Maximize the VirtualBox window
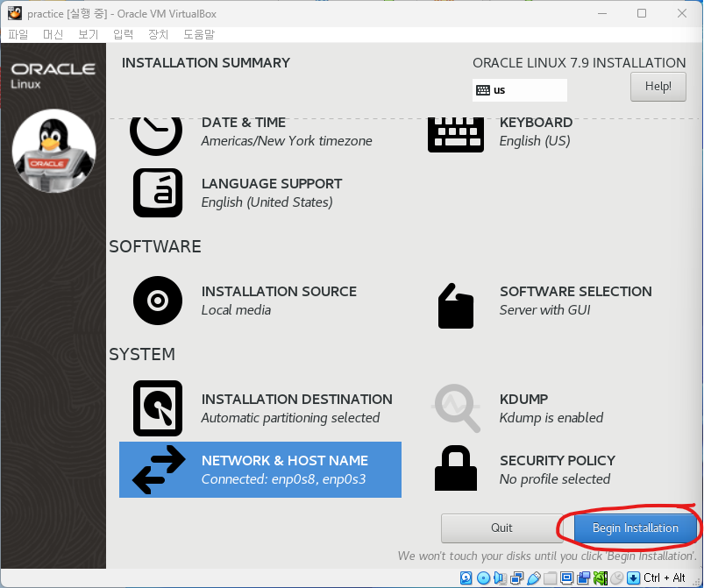The image size is (704, 588). (642, 13)
